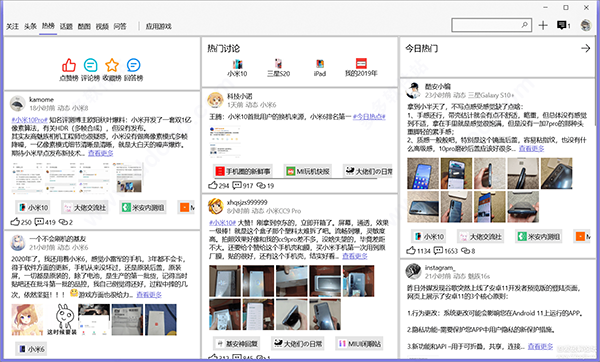Open the message notifications icon
The image size is (600, 362).
tap(563, 25)
